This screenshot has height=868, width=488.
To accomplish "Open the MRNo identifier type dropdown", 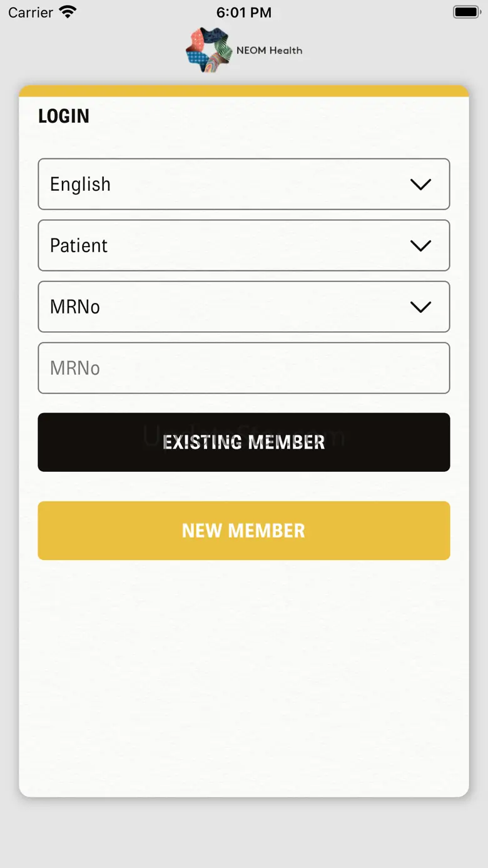I will (x=244, y=307).
